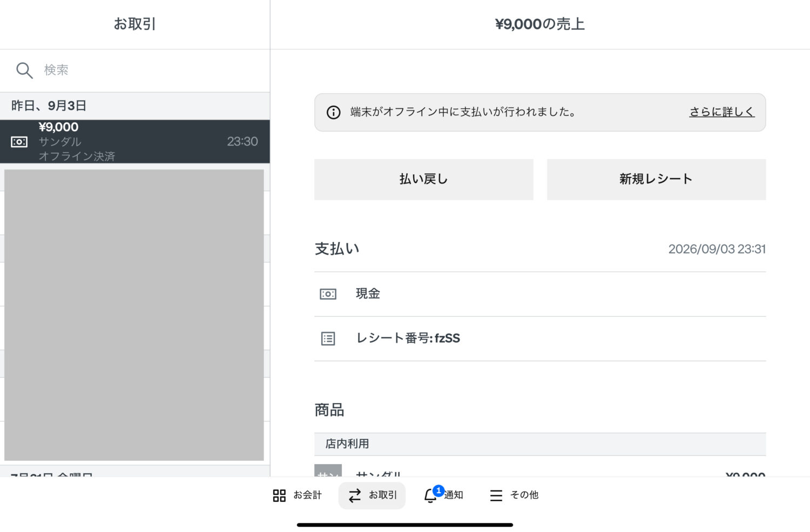
Task: Click the 払い戻し refund button
Action: tap(424, 179)
